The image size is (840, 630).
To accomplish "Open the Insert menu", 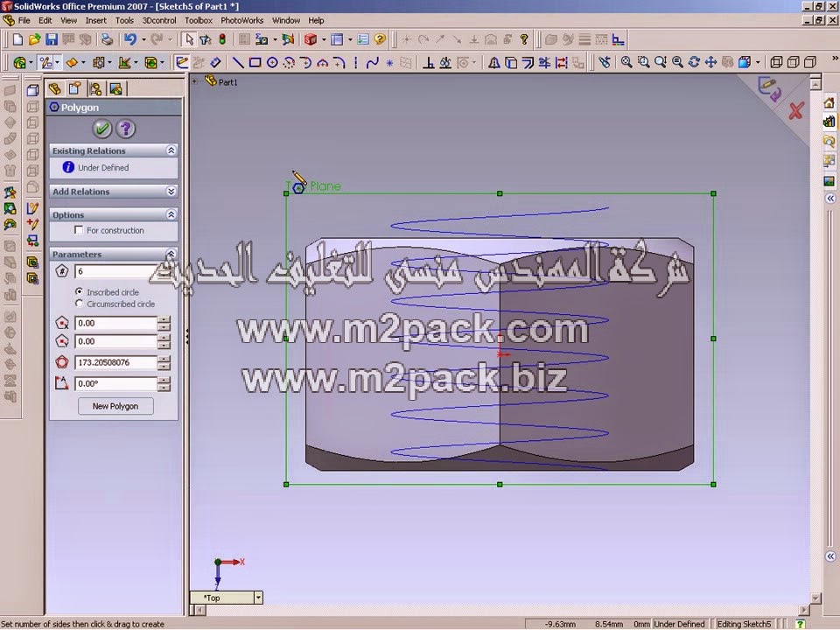I will click(96, 20).
